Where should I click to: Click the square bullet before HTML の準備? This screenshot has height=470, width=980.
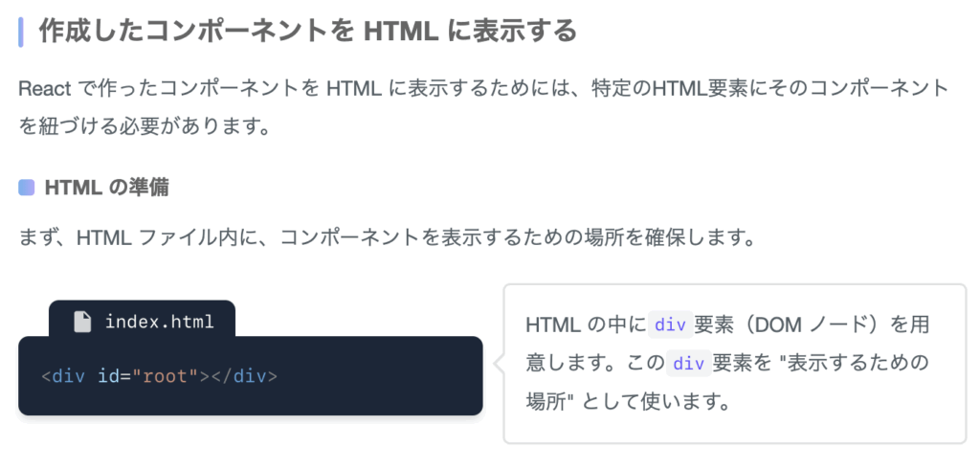click(26, 188)
